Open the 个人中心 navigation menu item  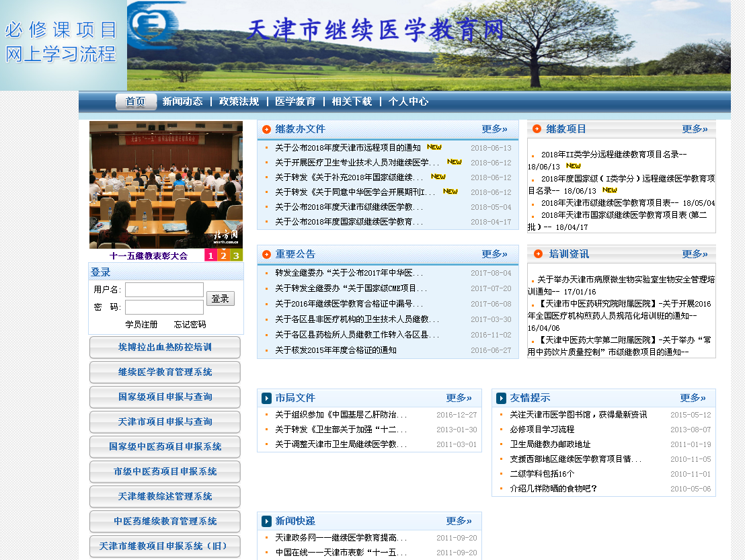pos(408,102)
